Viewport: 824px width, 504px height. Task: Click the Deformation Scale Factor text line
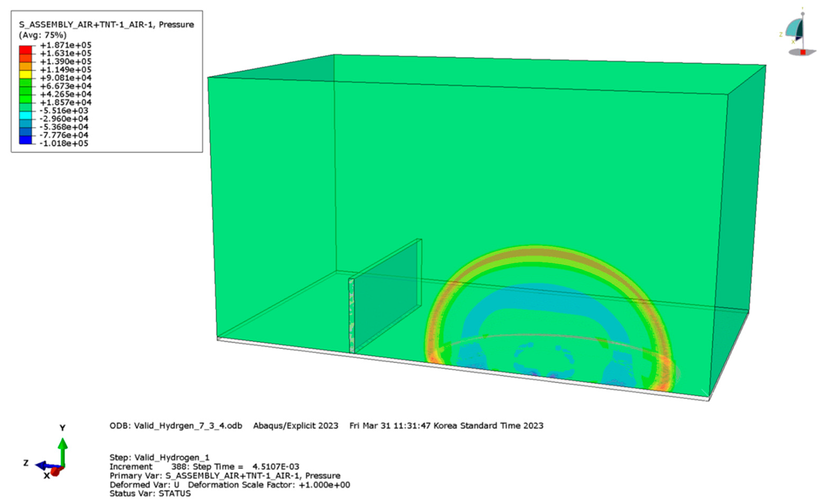click(x=269, y=485)
